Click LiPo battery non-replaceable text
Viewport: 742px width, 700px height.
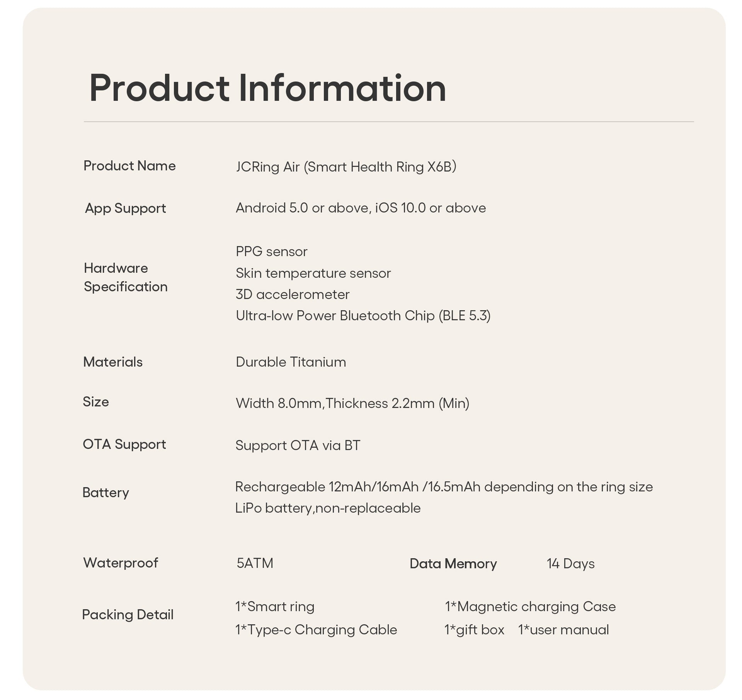pos(328,508)
